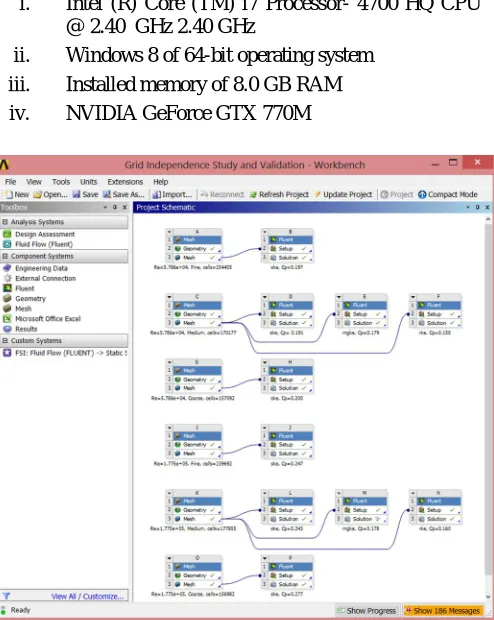The image size is (494, 620).
Task: Click View All / Customize link
Action: [87, 596]
